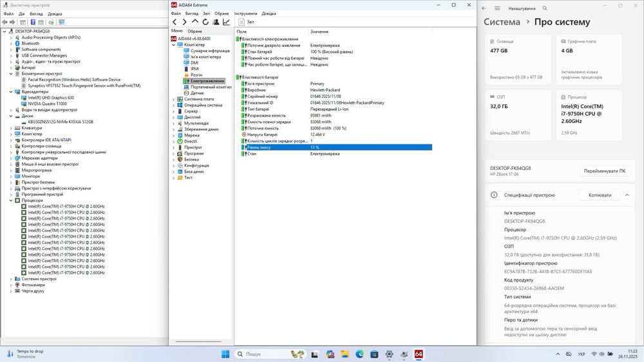Collapse Комп'ютер node in AIDA64 tree
The image size is (644, 362).
click(x=174, y=45)
